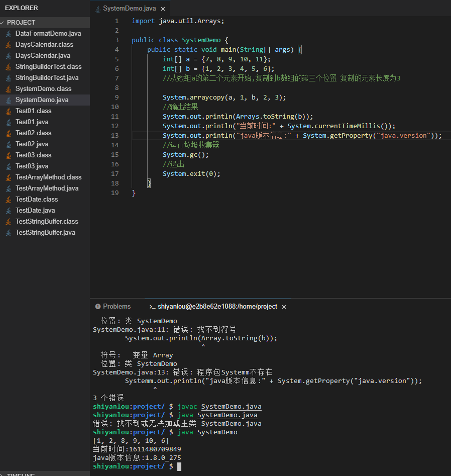The height and width of the screenshot is (476, 451).
Task: Click the DataFormatDemo.java file icon
Action: (x=9, y=33)
